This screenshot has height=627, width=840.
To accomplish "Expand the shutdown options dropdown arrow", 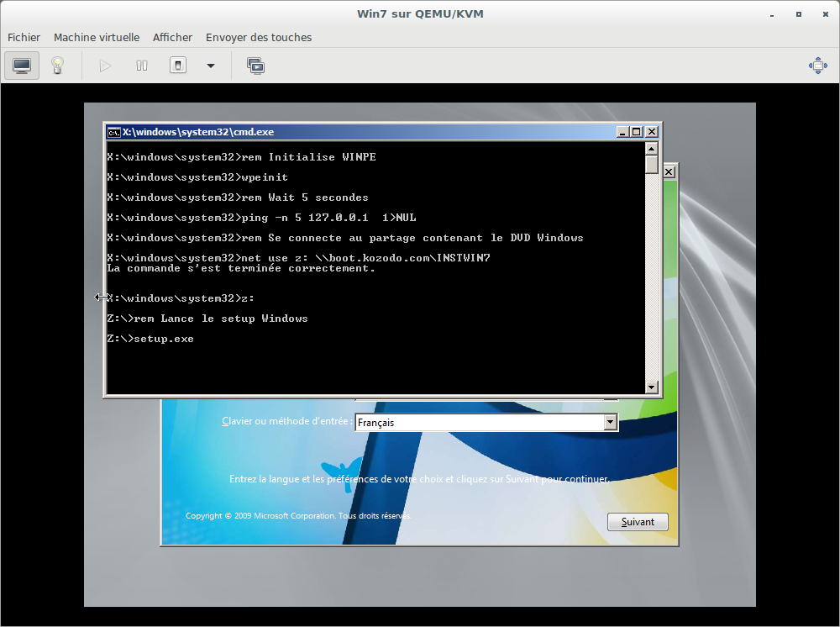I will point(211,66).
